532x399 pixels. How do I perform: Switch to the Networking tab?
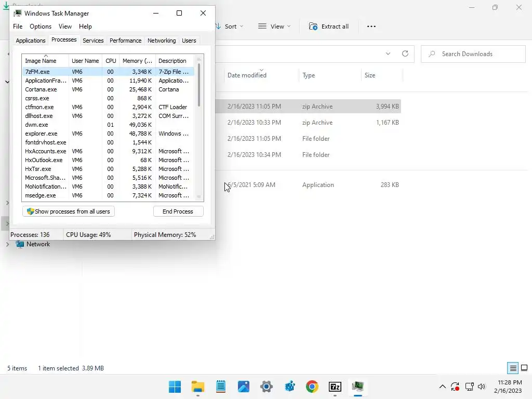162,41
